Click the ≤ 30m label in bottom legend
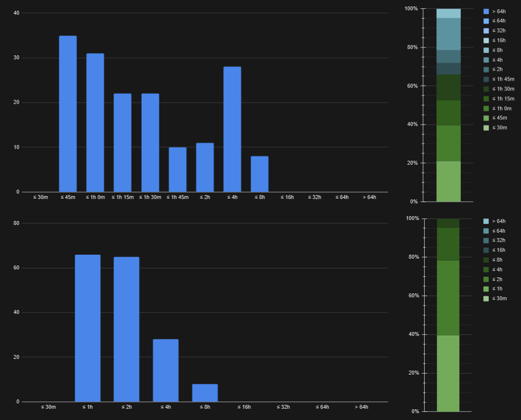The height and width of the screenshot is (420, 521). [499, 298]
